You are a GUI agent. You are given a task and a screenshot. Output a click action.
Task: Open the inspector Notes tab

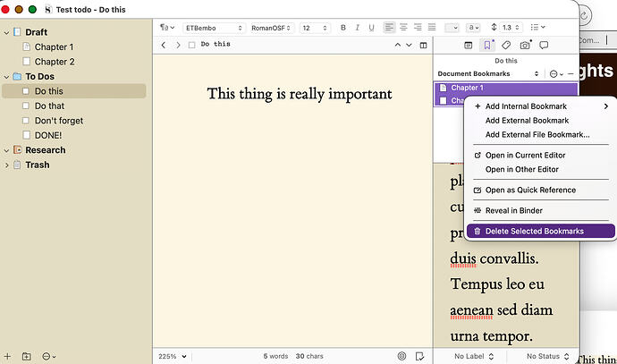click(469, 46)
